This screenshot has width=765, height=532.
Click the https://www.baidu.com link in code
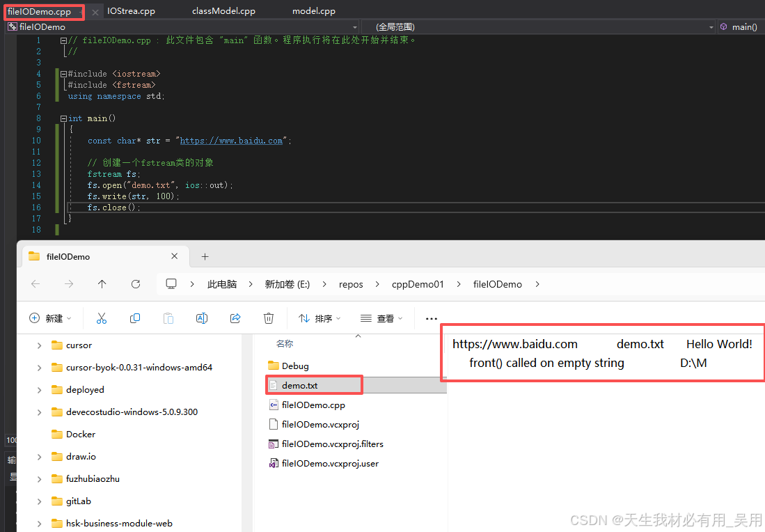pyautogui.click(x=231, y=141)
